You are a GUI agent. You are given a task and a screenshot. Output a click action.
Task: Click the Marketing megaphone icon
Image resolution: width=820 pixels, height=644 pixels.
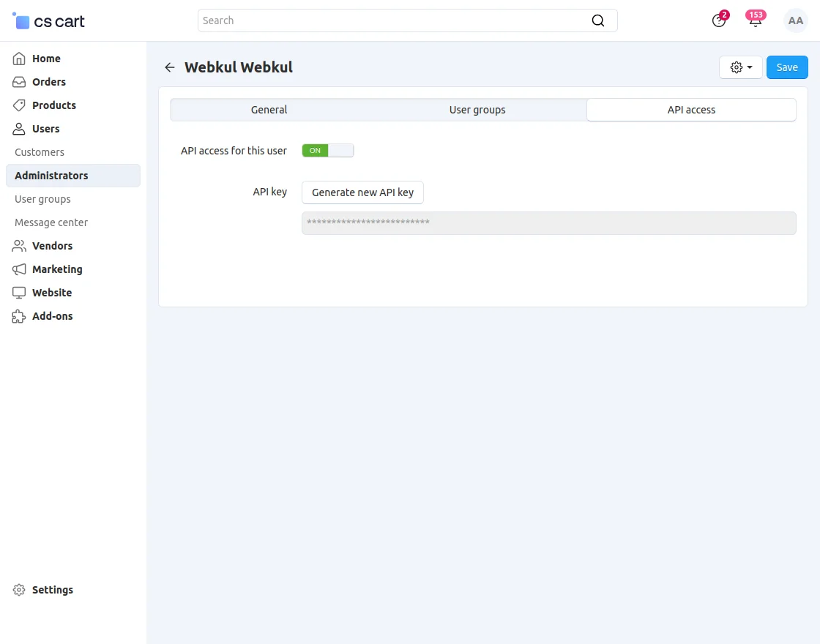click(x=19, y=269)
